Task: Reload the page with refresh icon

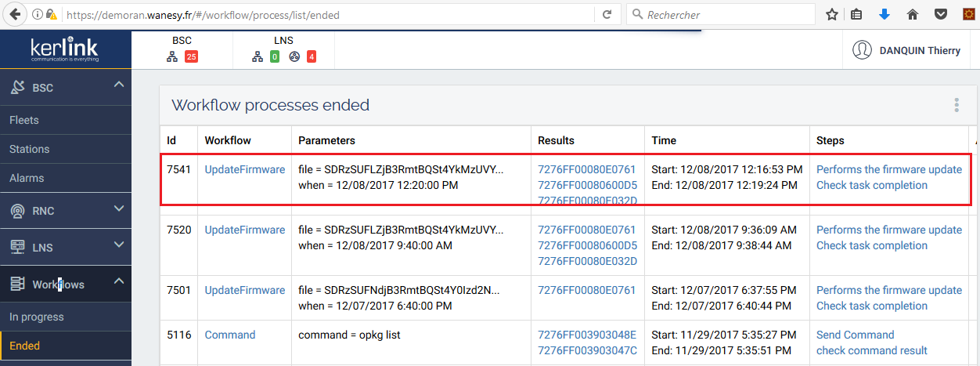Action: pos(607,15)
